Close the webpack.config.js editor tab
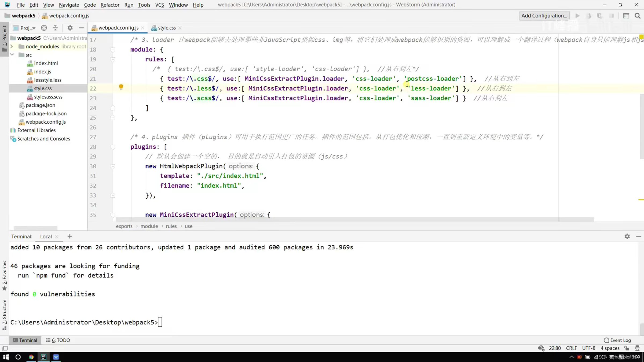The image size is (644, 362). click(x=142, y=28)
